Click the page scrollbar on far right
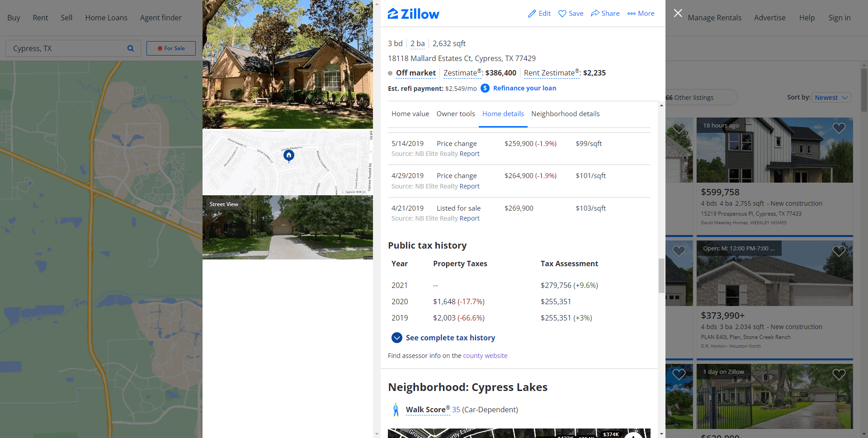 (864, 90)
